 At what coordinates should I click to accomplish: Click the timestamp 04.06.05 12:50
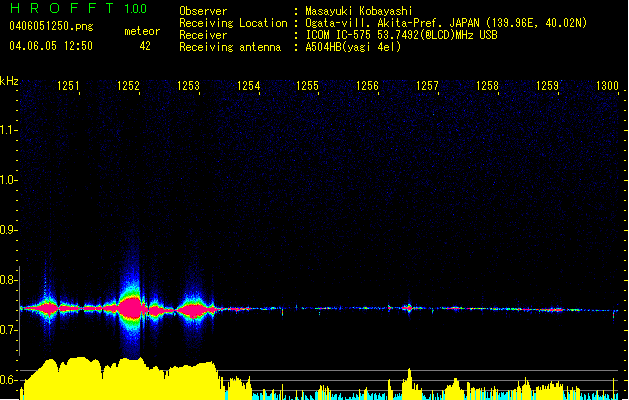(x=51, y=46)
